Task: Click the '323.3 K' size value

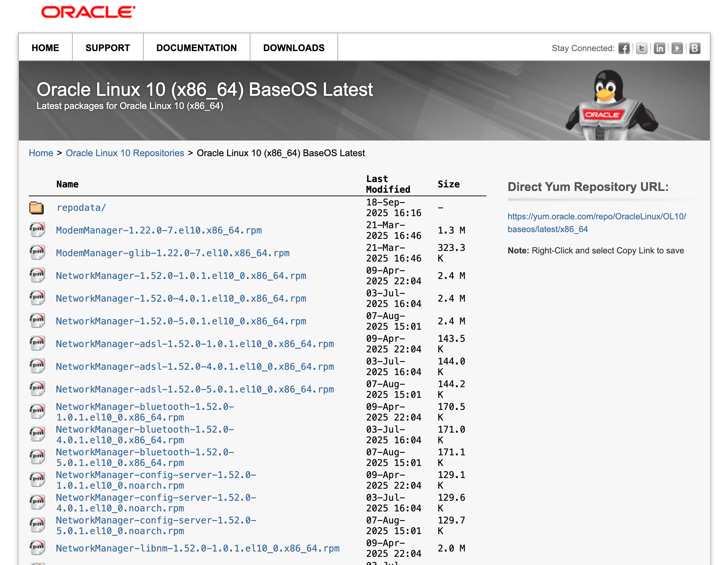Action: (x=451, y=253)
